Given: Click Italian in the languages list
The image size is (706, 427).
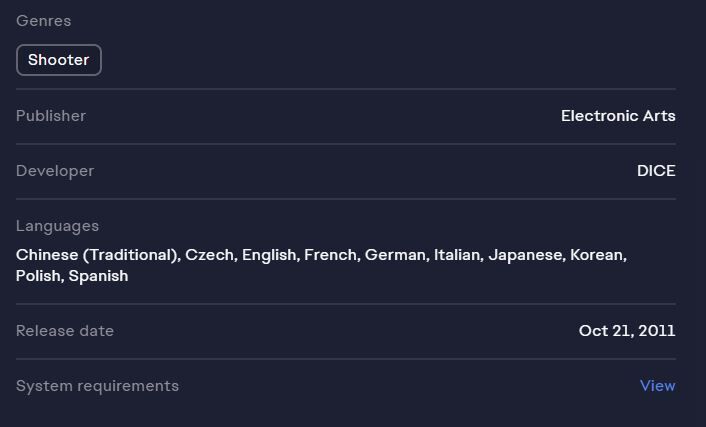Looking at the screenshot, I should pyautogui.click(x=456, y=255).
